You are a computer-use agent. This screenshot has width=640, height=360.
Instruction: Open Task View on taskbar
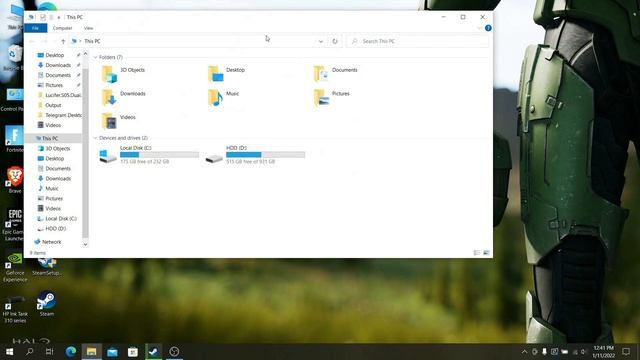pos(49,351)
